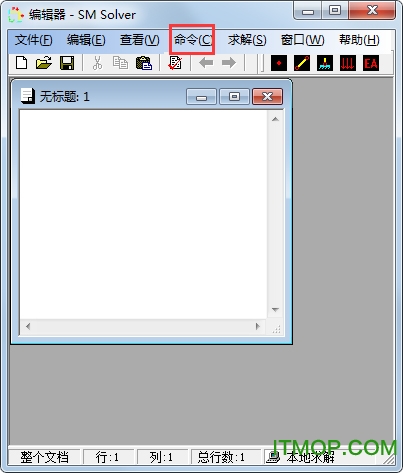This screenshot has width=403, height=473.
Task: Open the 文件(F) menu
Action: point(34,40)
